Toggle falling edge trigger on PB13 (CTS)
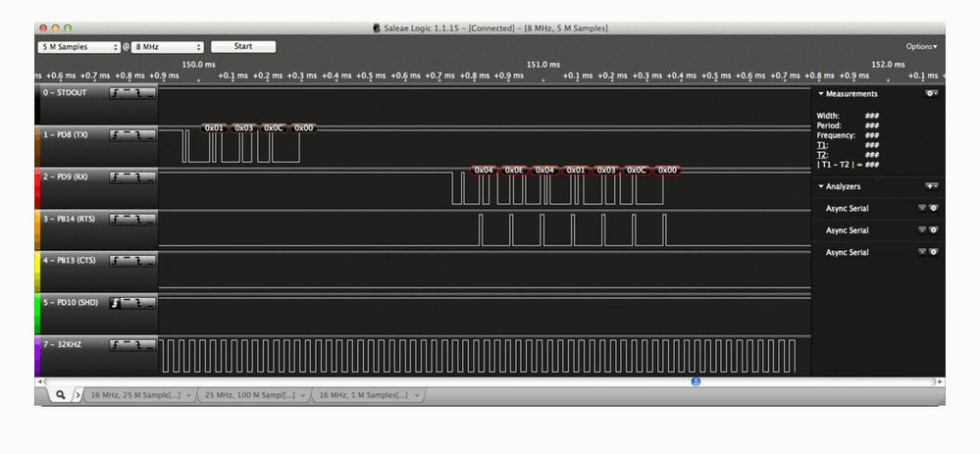 click(138, 261)
